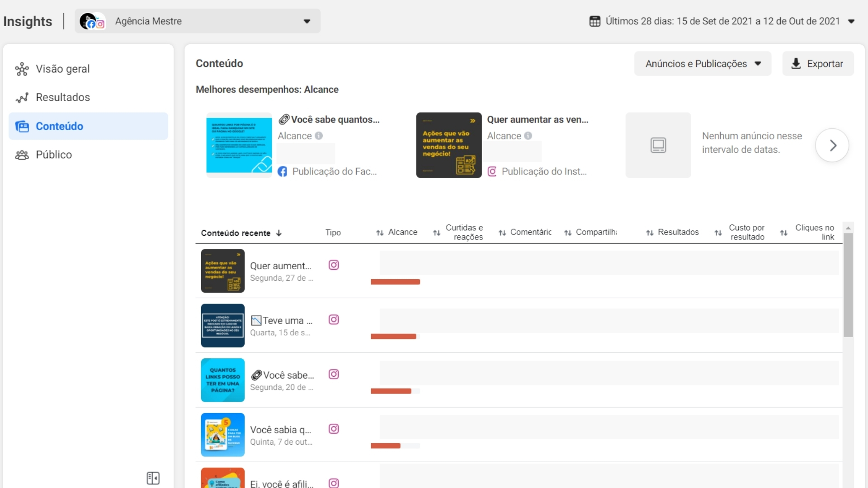Viewport: 868px width, 488px height.
Task: Click the Facebook icon on best-performing Você sabe post
Action: [283, 172]
